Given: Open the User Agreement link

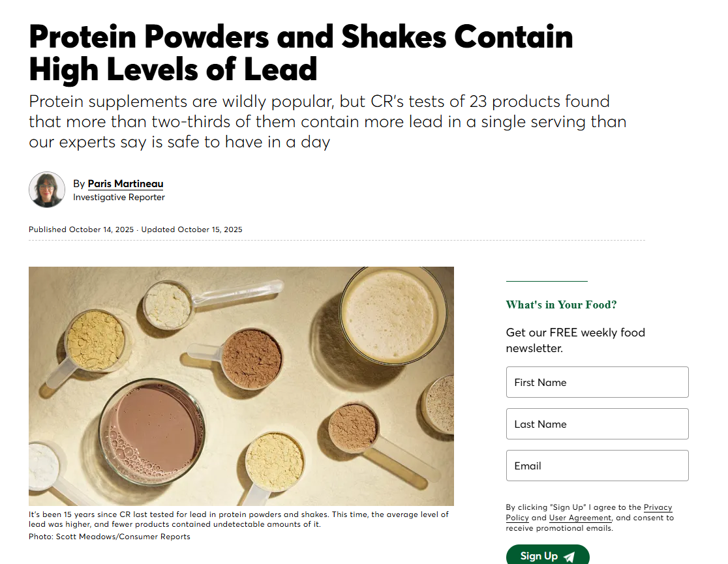Looking at the screenshot, I should (x=581, y=518).
